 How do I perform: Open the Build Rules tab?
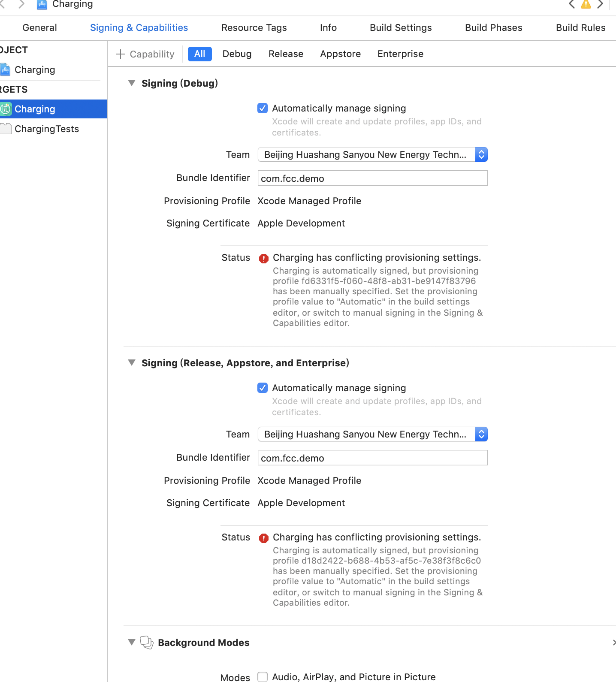tap(581, 28)
